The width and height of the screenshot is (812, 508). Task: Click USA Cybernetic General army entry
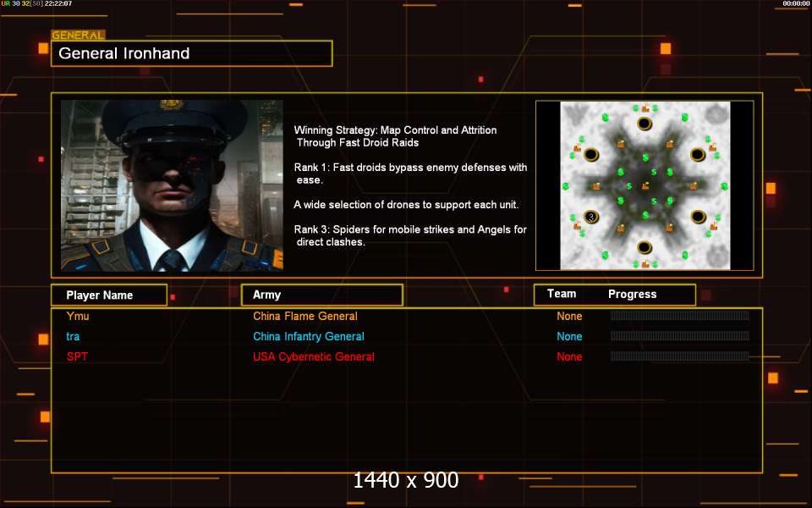pos(313,356)
